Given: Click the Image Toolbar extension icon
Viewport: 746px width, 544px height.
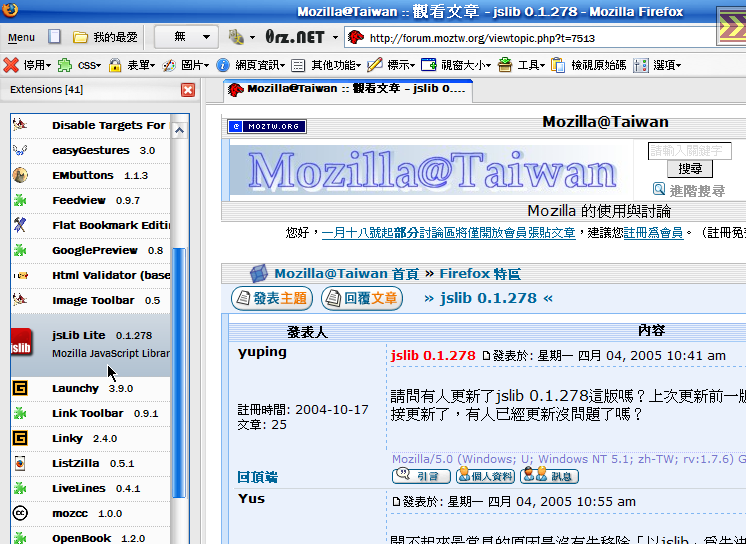Looking at the screenshot, I should click(x=20, y=300).
